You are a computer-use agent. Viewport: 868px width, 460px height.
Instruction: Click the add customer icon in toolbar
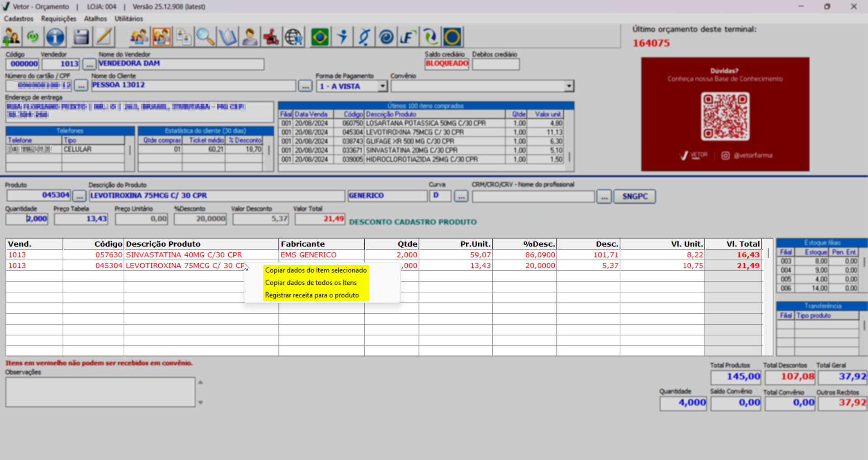click(11, 37)
